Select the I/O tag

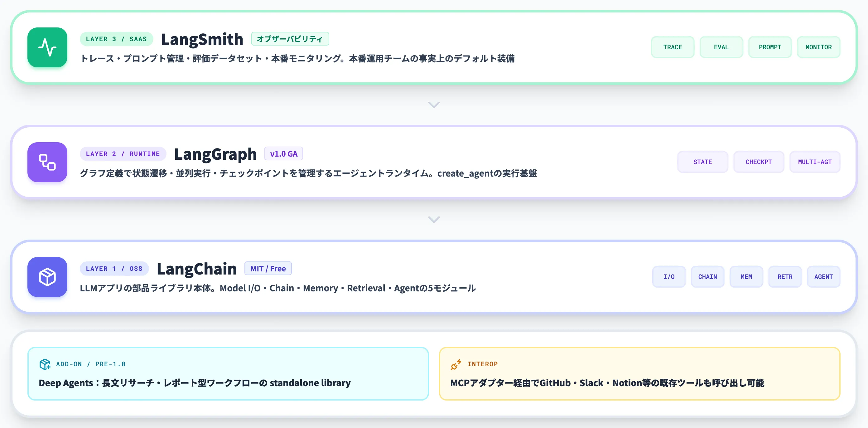pyautogui.click(x=669, y=277)
